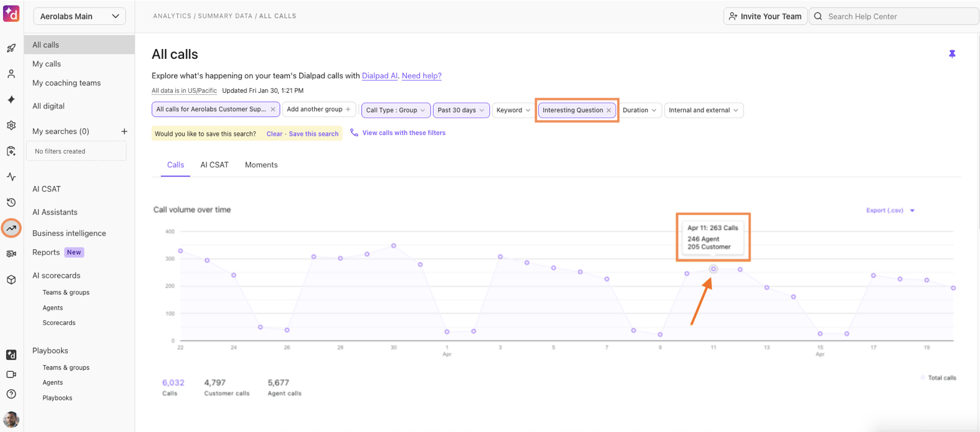The image size is (980, 432).
Task: Open Reports in sidebar
Action: coord(46,252)
